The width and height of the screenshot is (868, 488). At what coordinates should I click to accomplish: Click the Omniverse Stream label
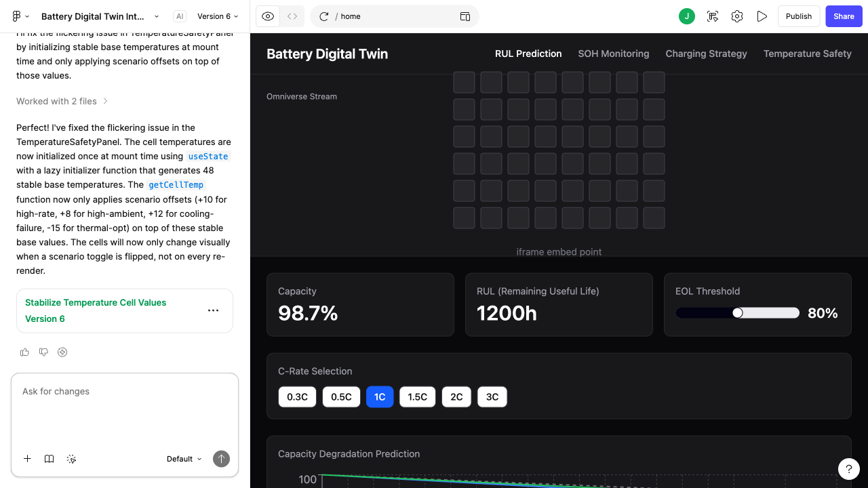302,96
